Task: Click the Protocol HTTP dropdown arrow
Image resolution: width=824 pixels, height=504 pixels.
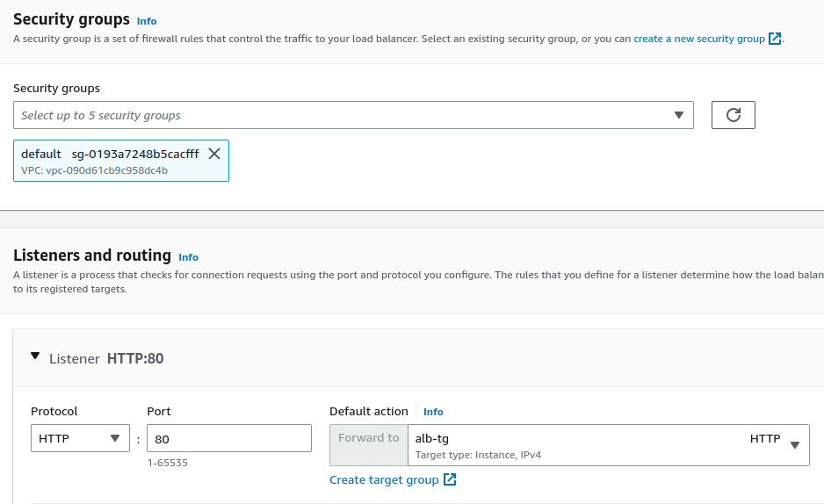Action: [x=115, y=438]
